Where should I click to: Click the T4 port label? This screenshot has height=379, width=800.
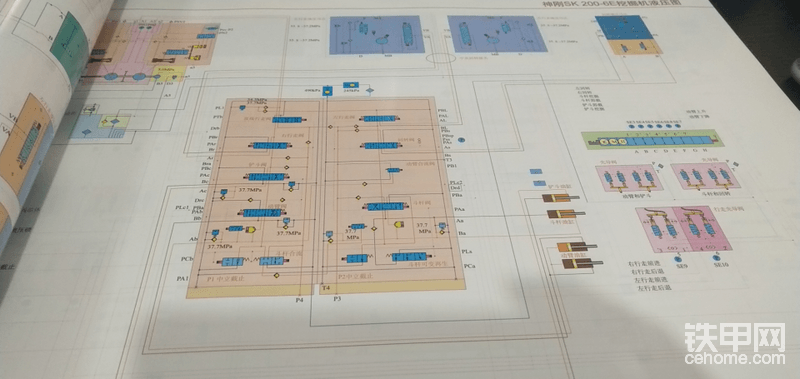pyautogui.click(x=326, y=288)
